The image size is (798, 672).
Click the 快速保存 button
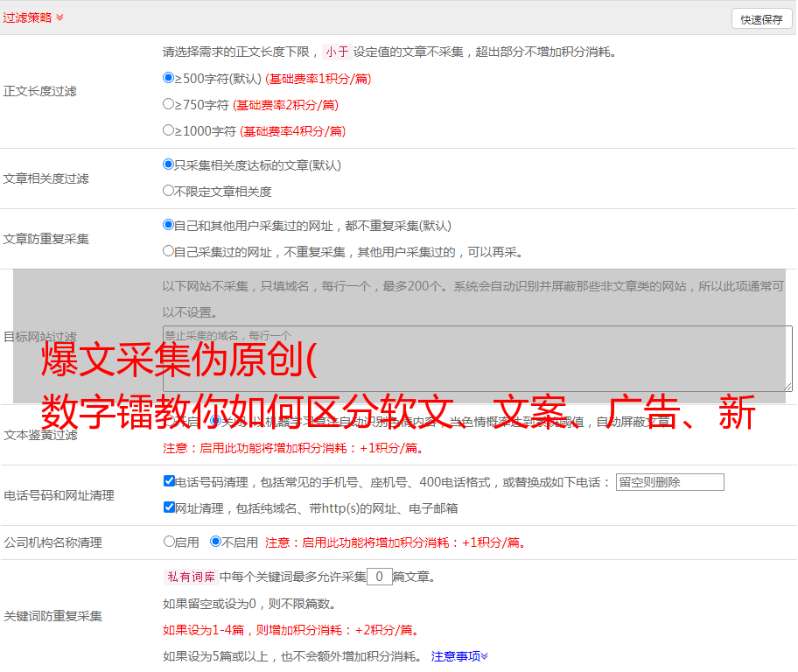click(x=761, y=19)
